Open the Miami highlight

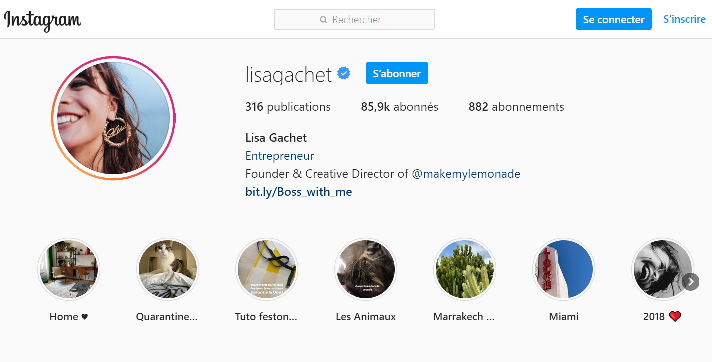click(x=564, y=269)
